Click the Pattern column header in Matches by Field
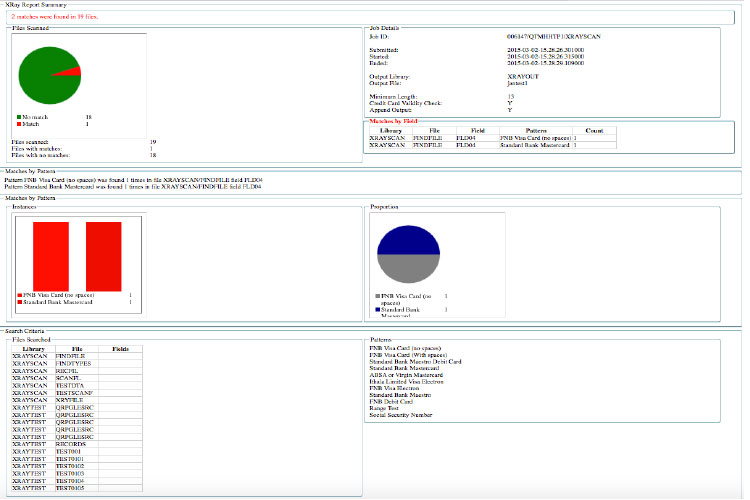 pos(536,130)
